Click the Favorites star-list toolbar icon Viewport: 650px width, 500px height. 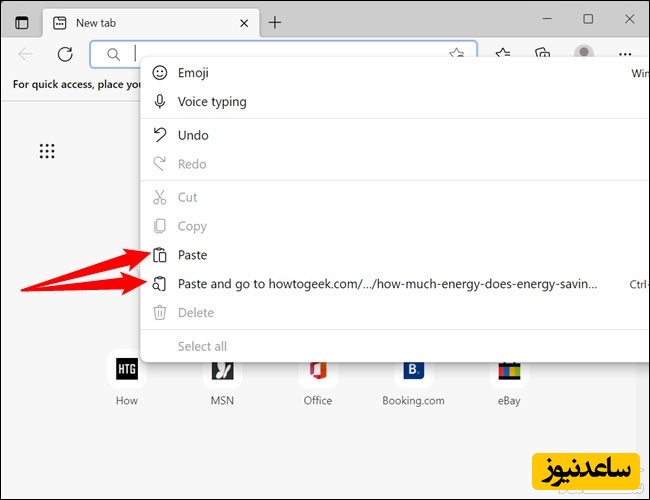click(503, 55)
